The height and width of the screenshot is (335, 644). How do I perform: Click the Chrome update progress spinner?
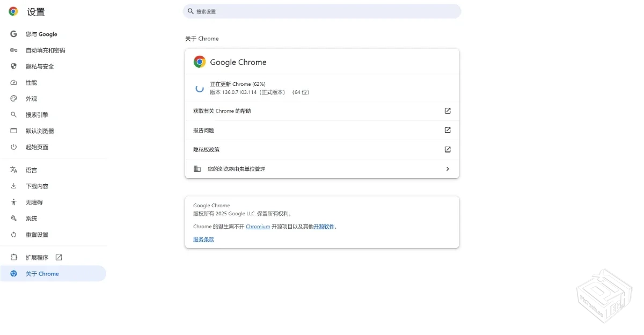[200, 88]
